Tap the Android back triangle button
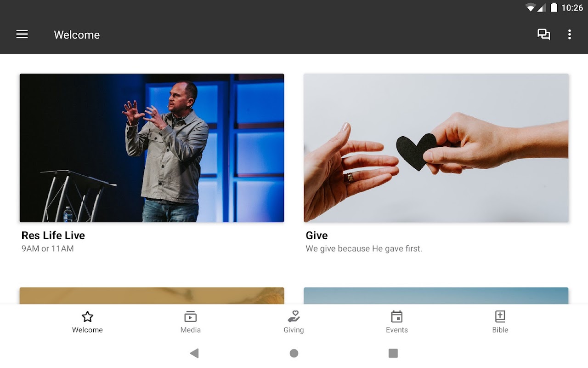 point(194,353)
